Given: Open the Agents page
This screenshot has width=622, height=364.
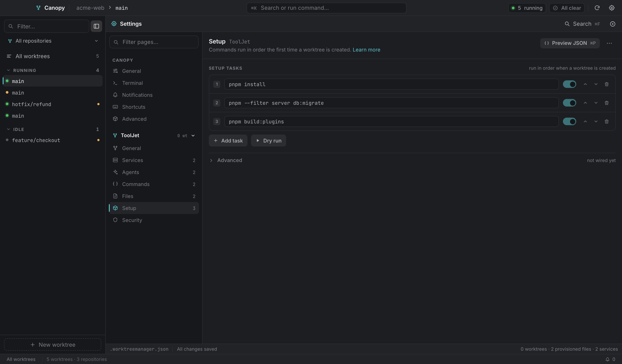Looking at the screenshot, I should pos(154,172).
